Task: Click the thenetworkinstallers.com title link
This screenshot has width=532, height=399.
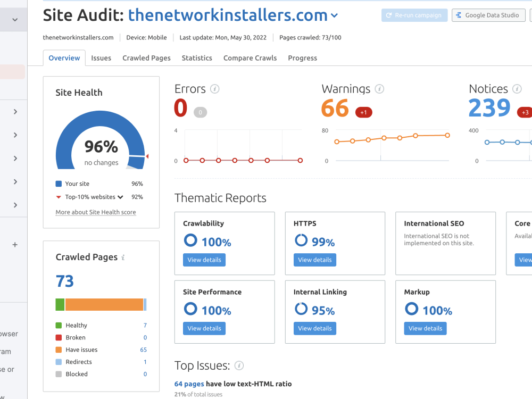Action: 228,15
